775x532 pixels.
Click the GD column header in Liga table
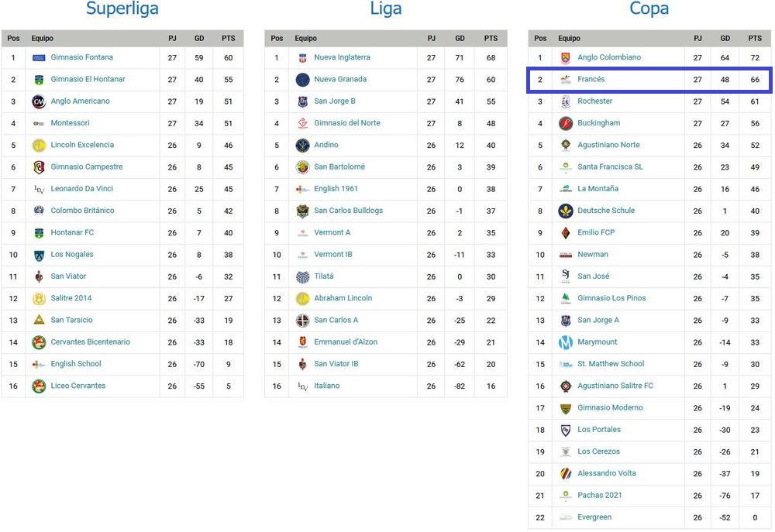(460, 38)
